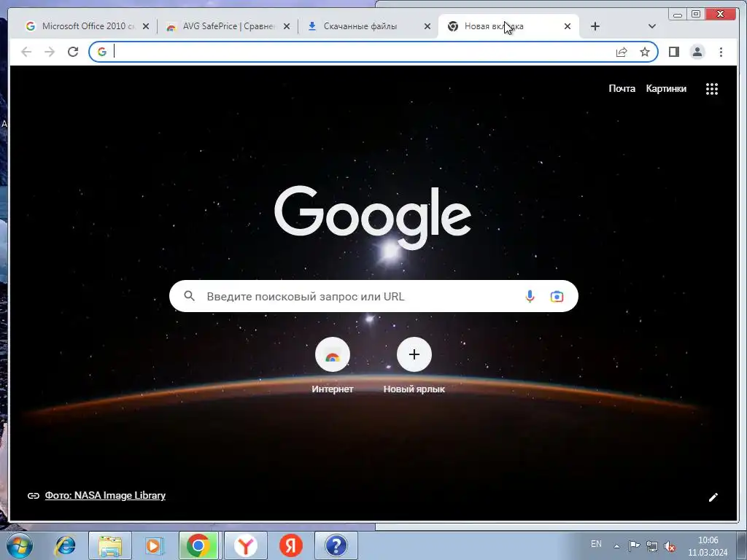Open the network tray icon
The width and height of the screenshot is (747, 560).
coord(651,545)
